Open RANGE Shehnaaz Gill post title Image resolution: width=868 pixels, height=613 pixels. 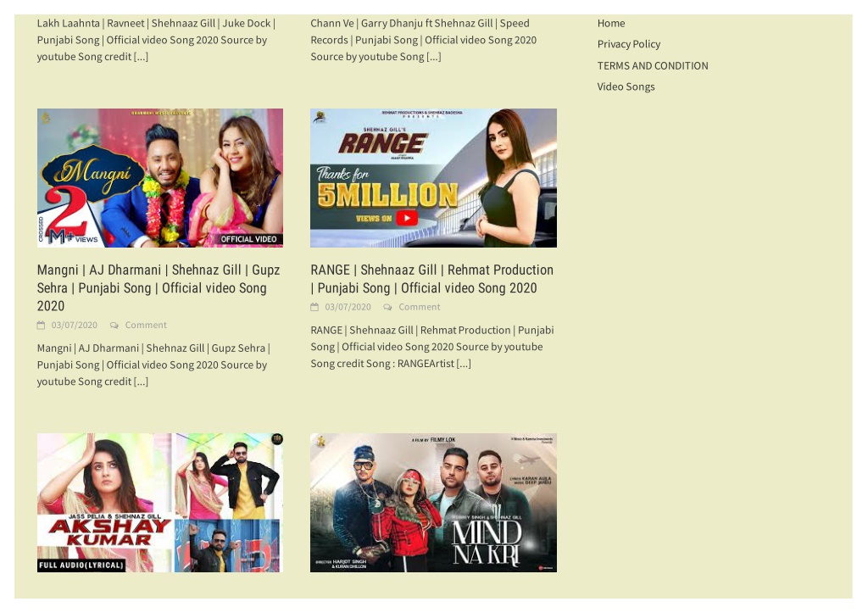tap(431, 279)
